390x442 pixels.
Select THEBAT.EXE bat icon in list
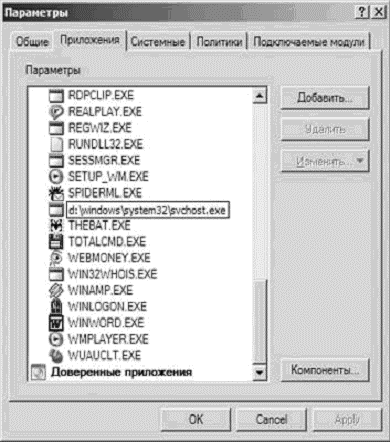(x=56, y=226)
